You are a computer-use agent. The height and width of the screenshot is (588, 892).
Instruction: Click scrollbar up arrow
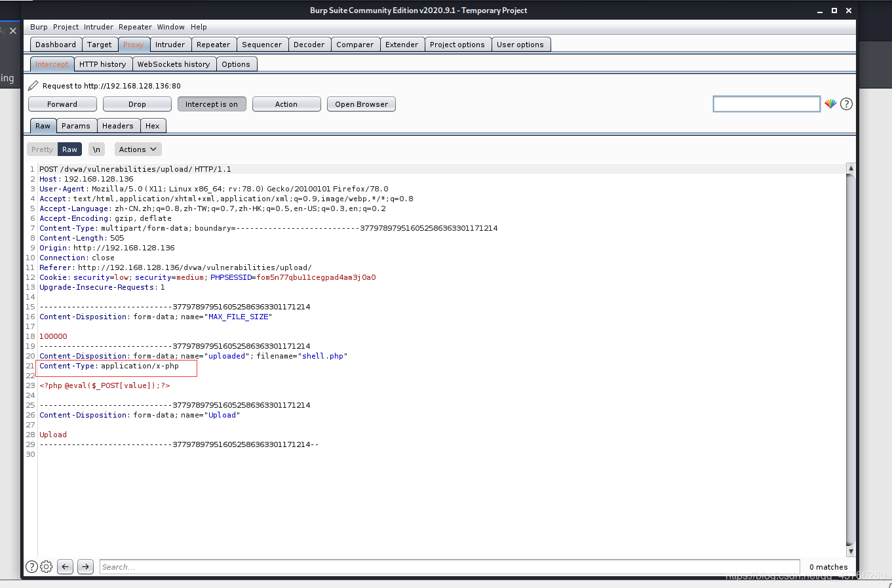coord(851,168)
